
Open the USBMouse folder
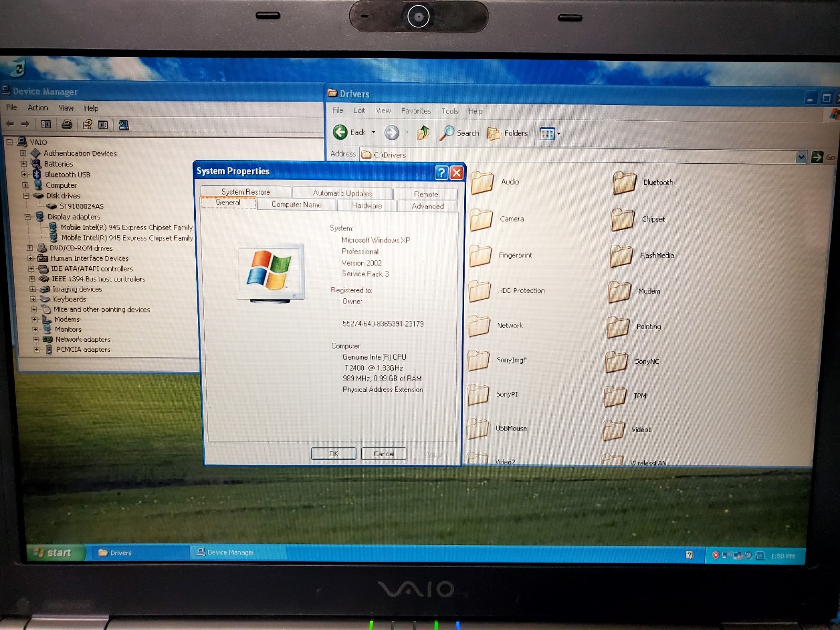(497, 428)
